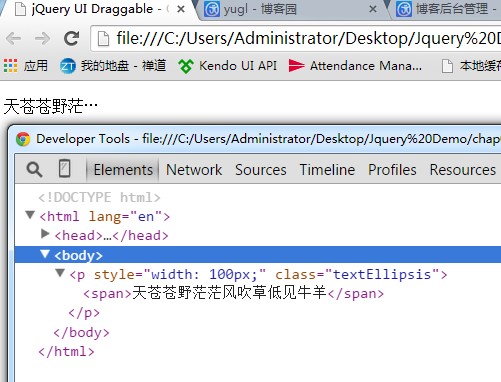The height and width of the screenshot is (382, 501).
Task: Click the green Kendo UI API bookmark icon
Action: tap(186, 66)
